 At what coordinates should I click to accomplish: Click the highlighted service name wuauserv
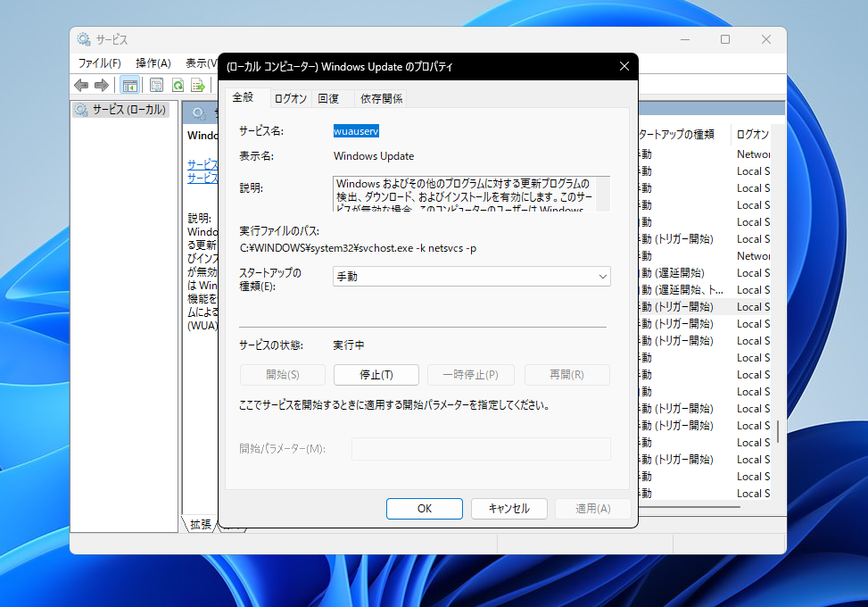point(356,131)
